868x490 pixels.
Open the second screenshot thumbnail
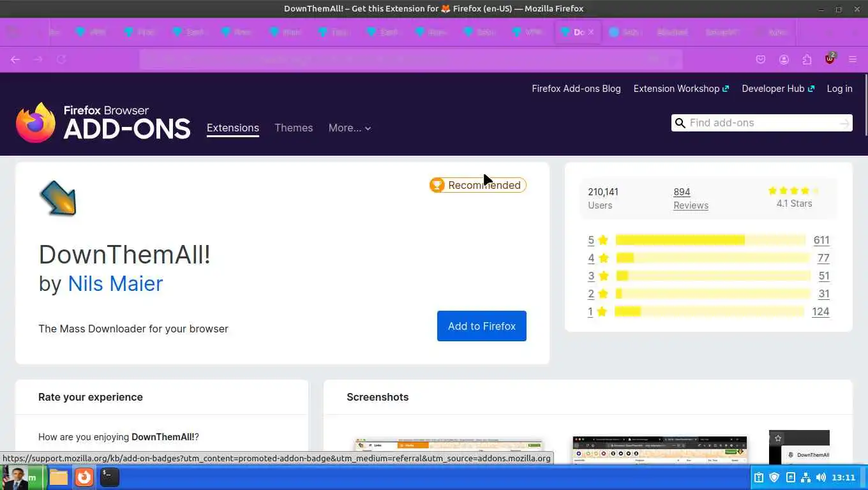click(x=660, y=450)
